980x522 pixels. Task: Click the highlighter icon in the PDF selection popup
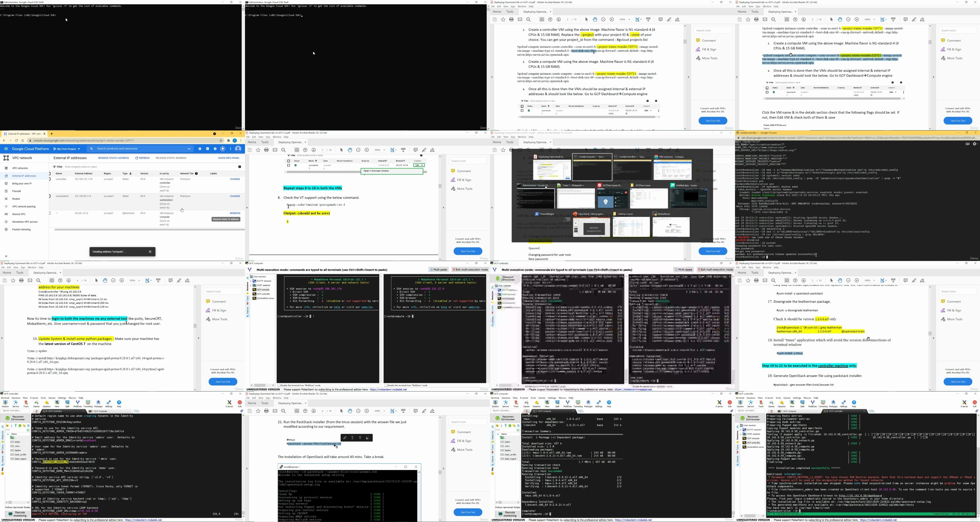[x=345, y=438]
